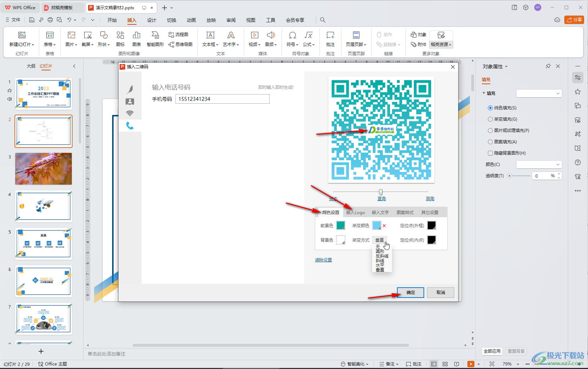
Task: Select the text QR type feather icon
Action: click(130, 89)
